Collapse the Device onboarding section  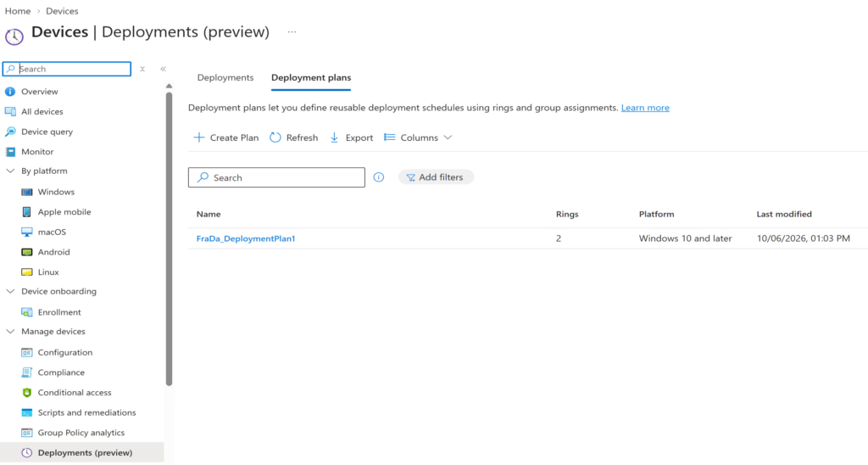[x=10, y=292]
